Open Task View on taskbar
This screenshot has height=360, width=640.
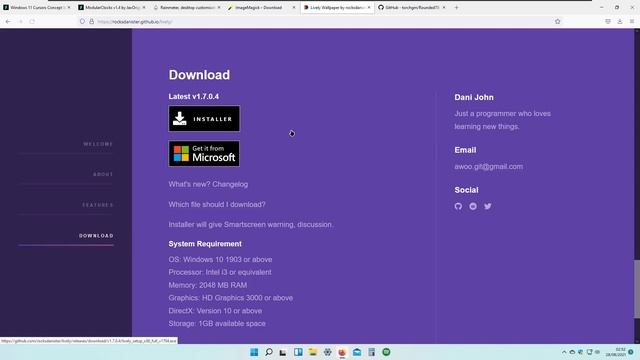click(x=283, y=352)
